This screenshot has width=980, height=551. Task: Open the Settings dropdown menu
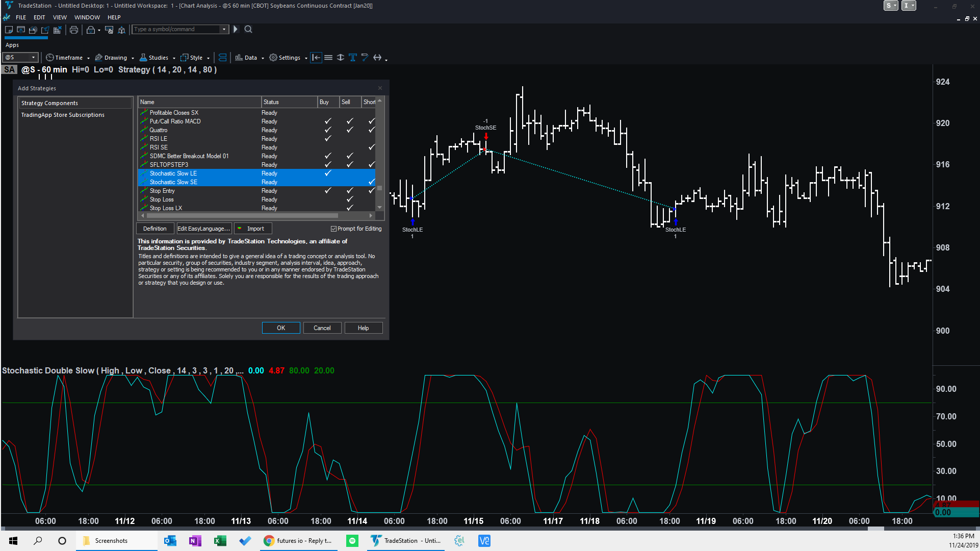click(289, 58)
